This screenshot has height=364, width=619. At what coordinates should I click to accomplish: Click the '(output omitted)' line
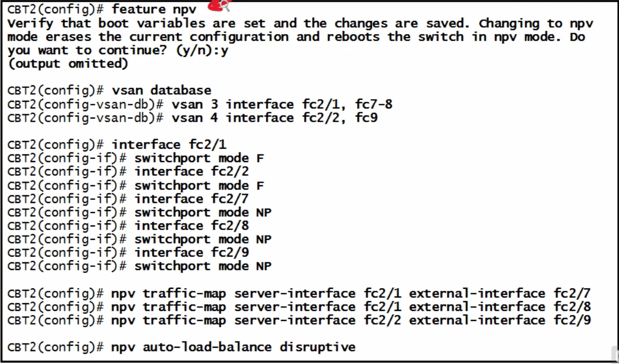68,63
